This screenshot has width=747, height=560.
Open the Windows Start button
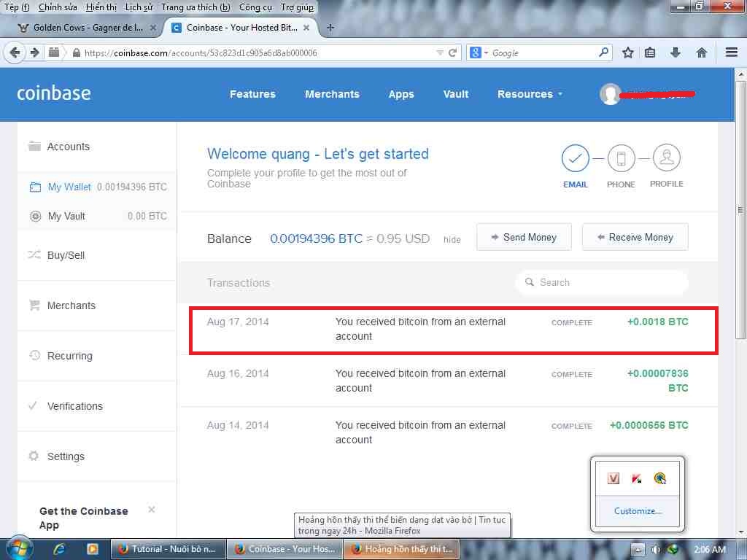[x=16, y=549]
